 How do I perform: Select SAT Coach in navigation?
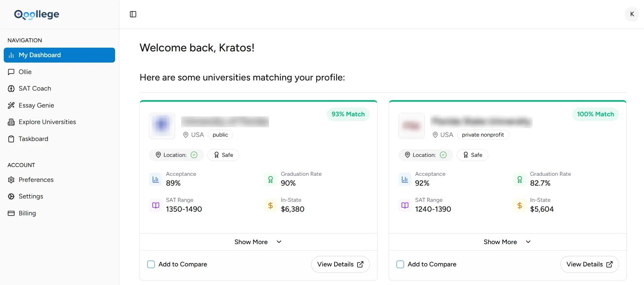35,88
